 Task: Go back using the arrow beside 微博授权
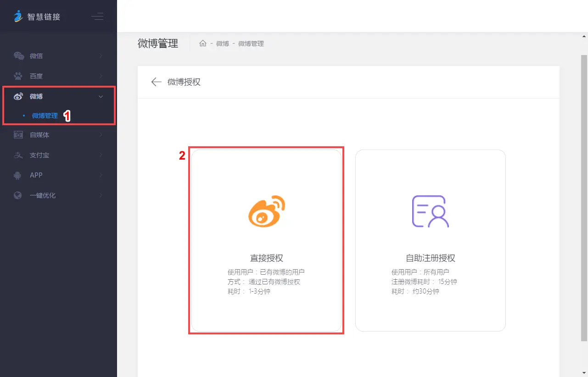click(156, 82)
